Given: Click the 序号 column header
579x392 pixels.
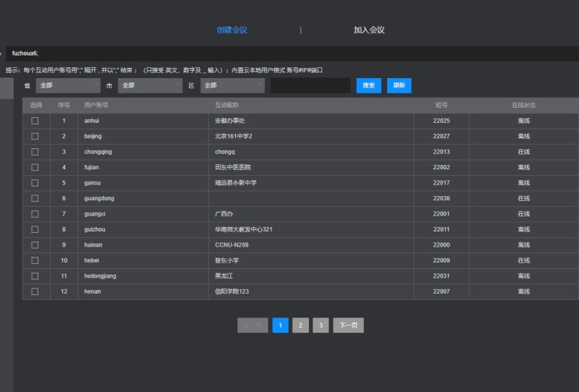Looking at the screenshot, I should pos(64,105).
